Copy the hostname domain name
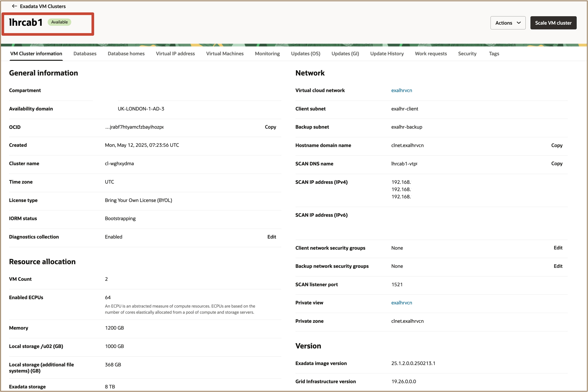588x392 pixels. [x=557, y=145]
